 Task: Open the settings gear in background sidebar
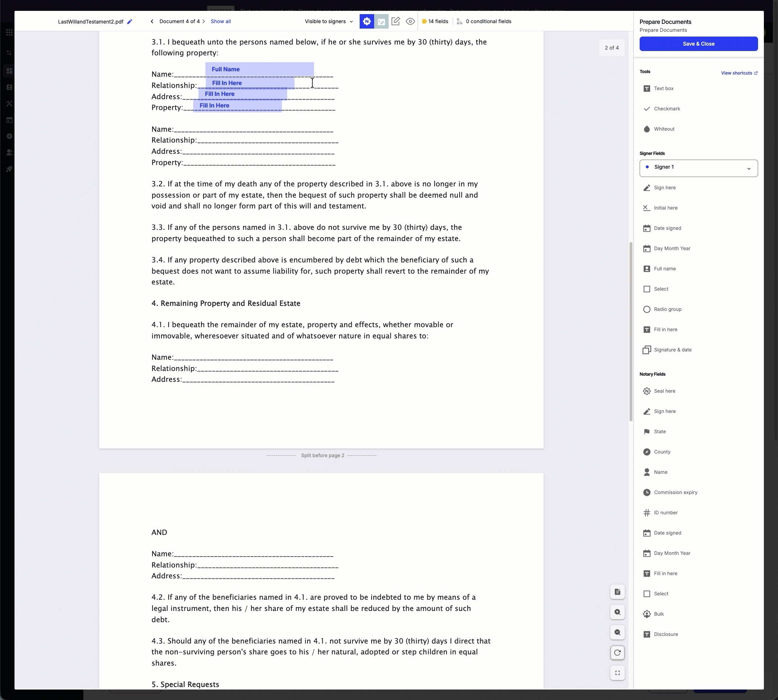click(x=9, y=136)
